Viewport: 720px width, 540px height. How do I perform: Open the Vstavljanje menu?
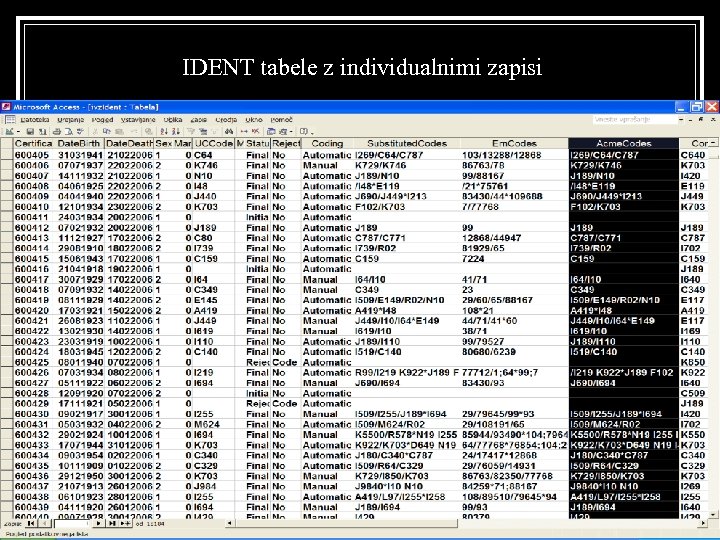click(x=138, y=119)
